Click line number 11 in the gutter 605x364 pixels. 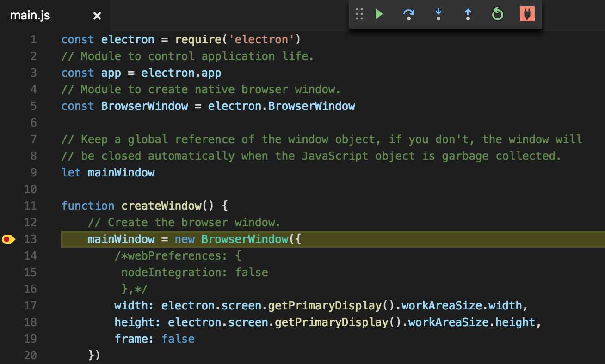[30, 206]
